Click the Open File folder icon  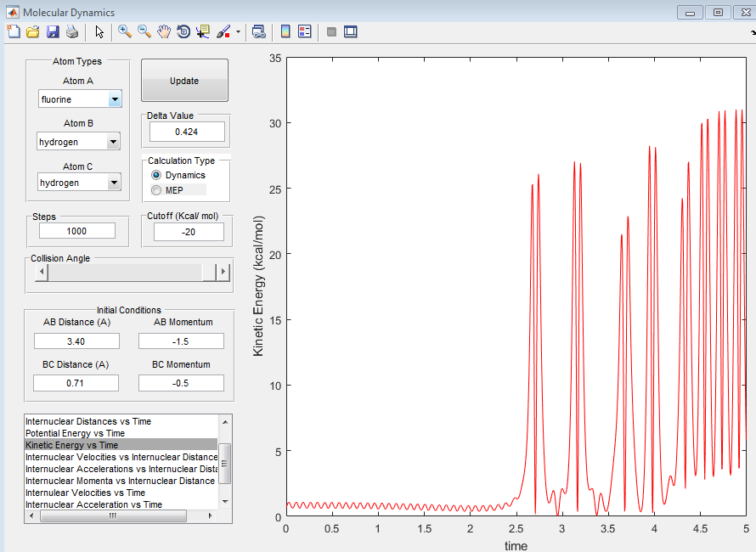coord(33,31)
